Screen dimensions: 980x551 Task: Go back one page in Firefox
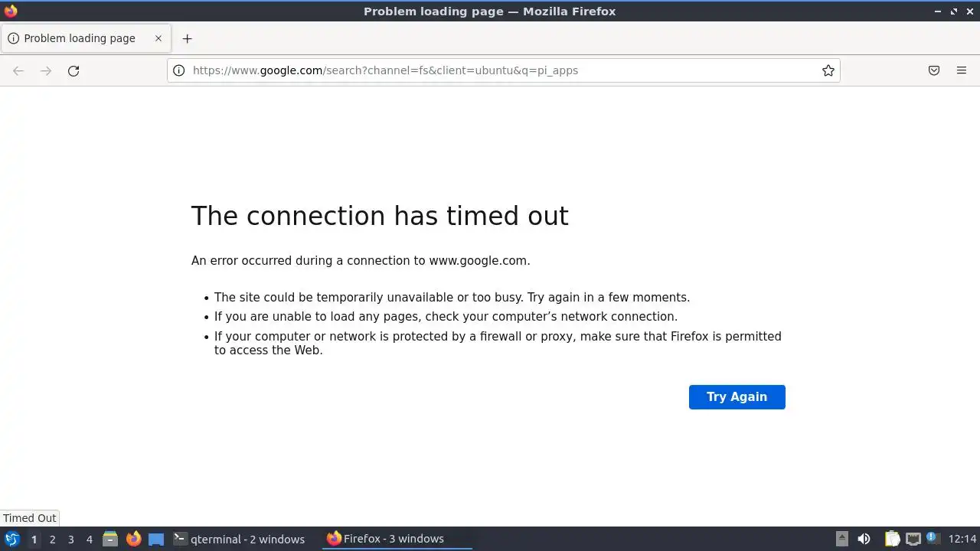tap(18, 70)
